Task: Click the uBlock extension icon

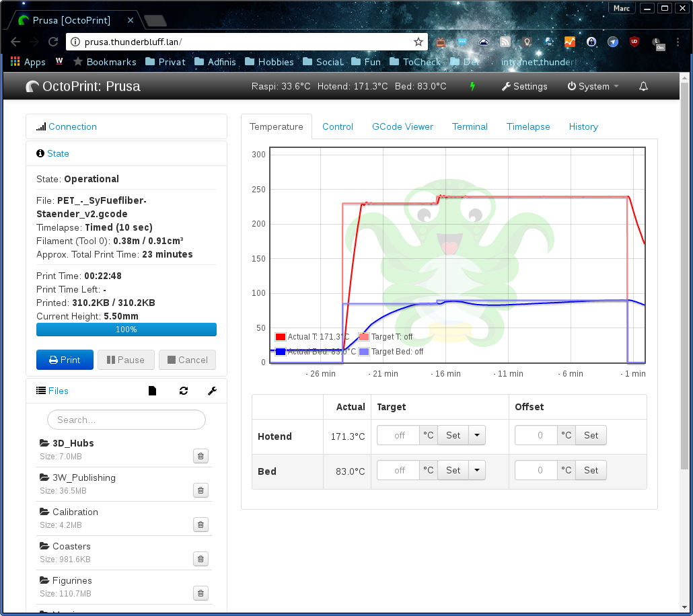Action: coord(633,42)
